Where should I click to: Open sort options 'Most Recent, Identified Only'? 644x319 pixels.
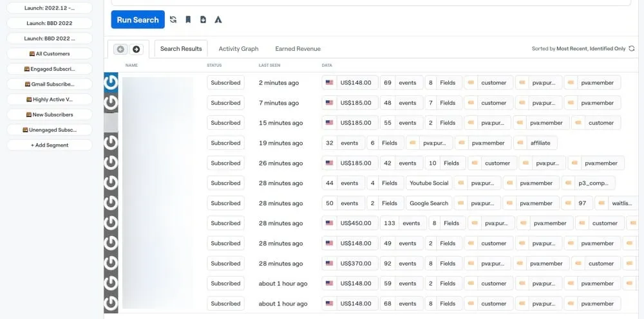click(591, 49)
